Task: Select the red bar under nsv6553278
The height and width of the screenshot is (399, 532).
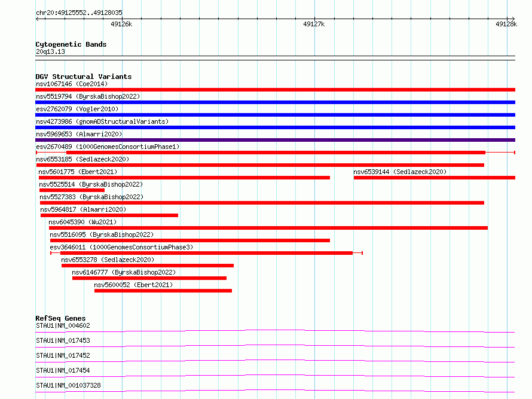Action: (x=148, y=266)
